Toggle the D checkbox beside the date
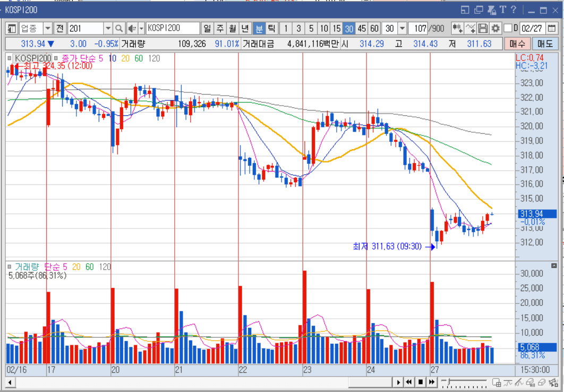564x392 pixels. (x=508, y=28)
